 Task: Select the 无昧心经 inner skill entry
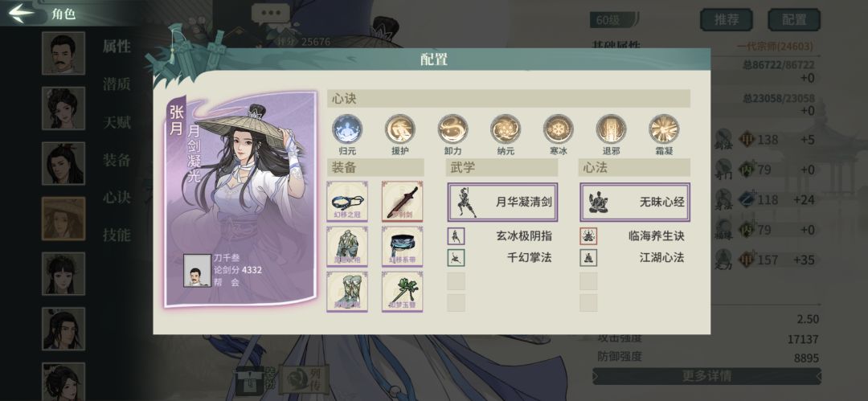(x=635, y=203)
